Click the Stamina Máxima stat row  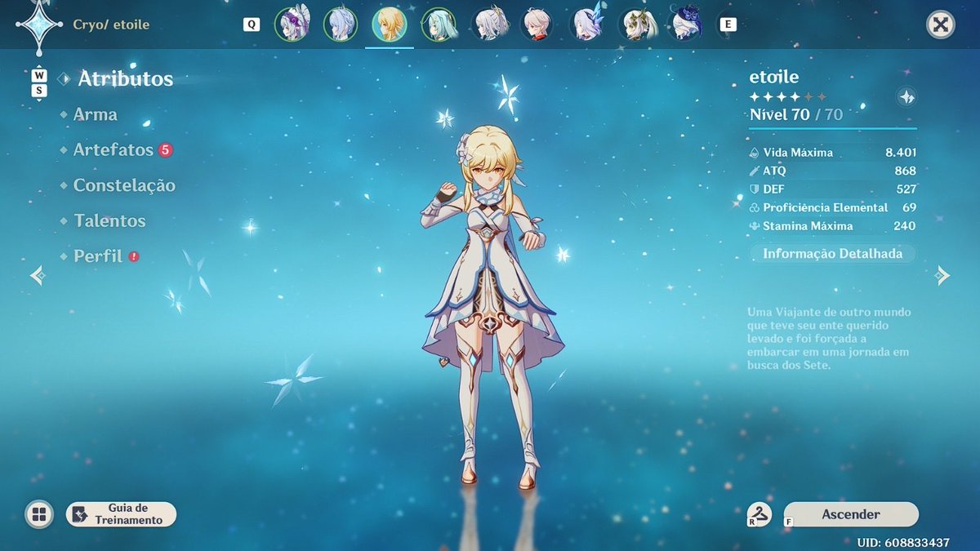click(832, 226)
